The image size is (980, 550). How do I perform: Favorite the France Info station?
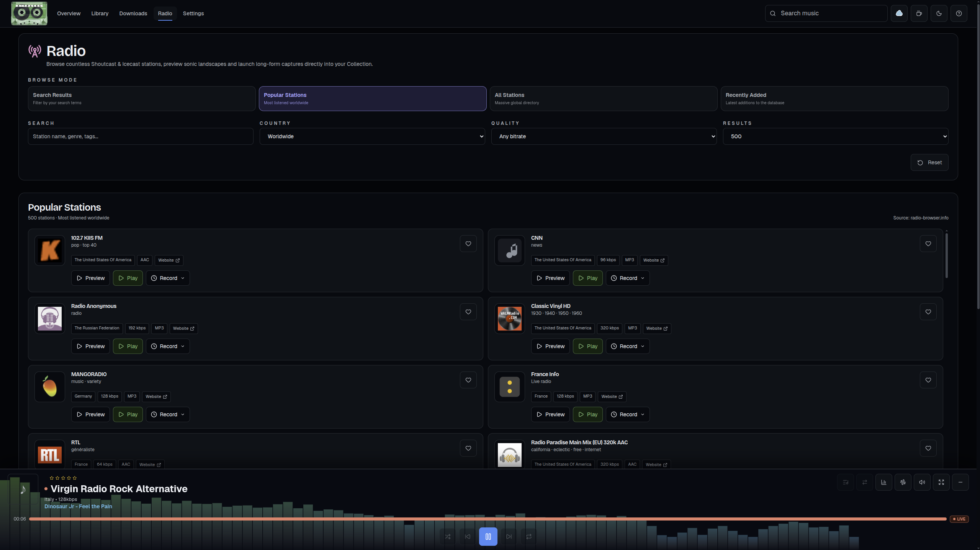(928, 380)
